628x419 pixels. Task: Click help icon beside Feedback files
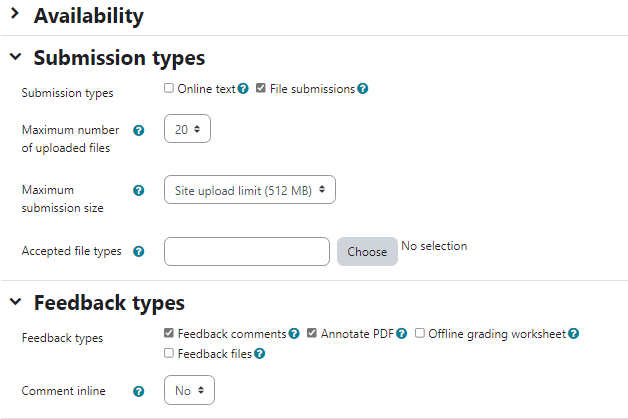pos(260,354)
